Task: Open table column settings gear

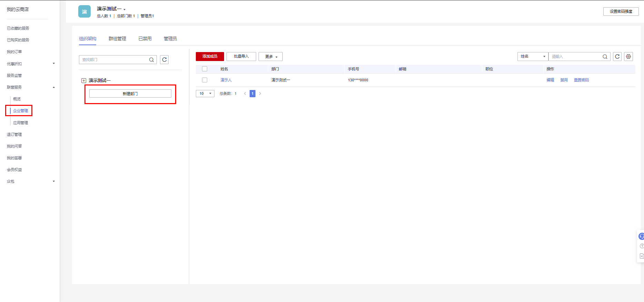Action: coord(628,57)
